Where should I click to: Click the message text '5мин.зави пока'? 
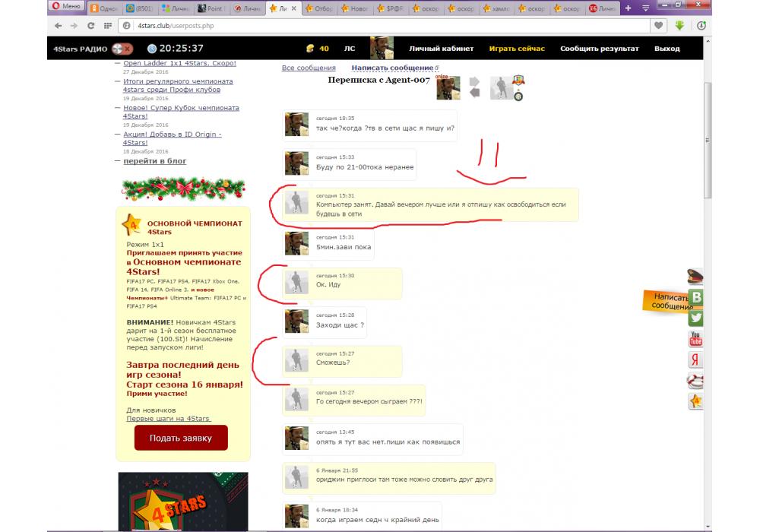[x=344, y=247]
